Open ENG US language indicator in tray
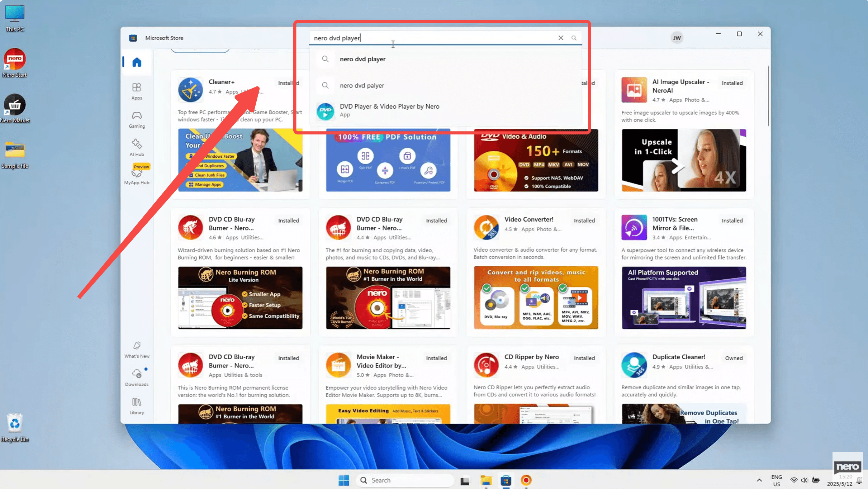Image resolution: width=868 pixels, height=489 pixels. click(x=777, y=480)
